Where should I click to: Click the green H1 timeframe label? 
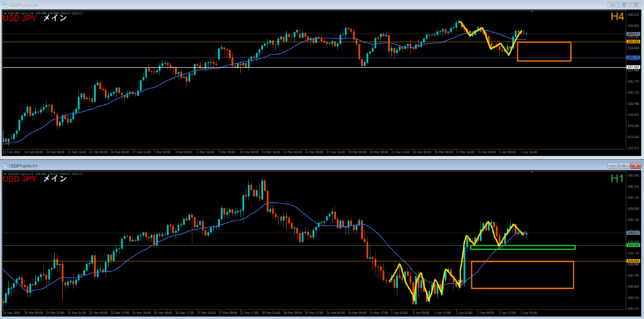(616, 180)
